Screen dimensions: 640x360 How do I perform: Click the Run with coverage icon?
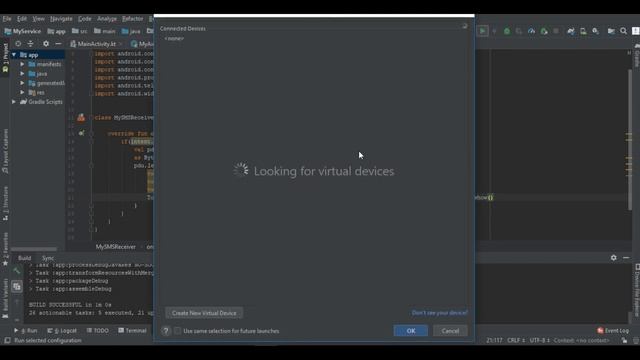519,31
